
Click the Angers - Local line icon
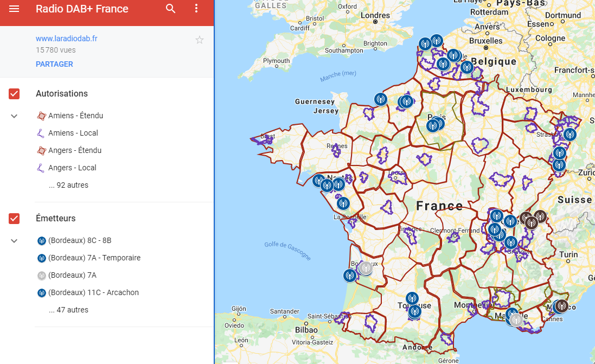click(41, 168)
